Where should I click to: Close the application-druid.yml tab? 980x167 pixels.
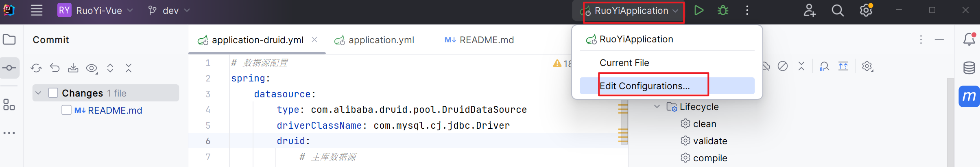314,40
